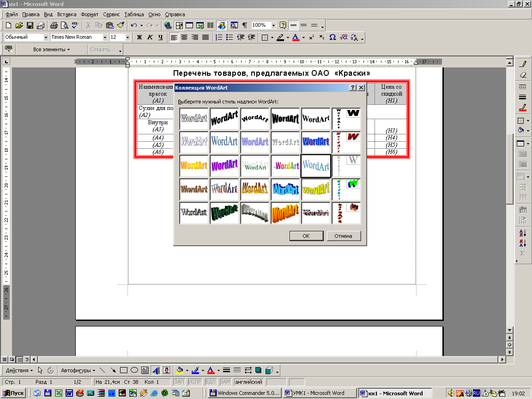The height and width of the screenshot is (399, 532).
Task: Select the Rectangle drawing tool
Action: click(124, 370)
